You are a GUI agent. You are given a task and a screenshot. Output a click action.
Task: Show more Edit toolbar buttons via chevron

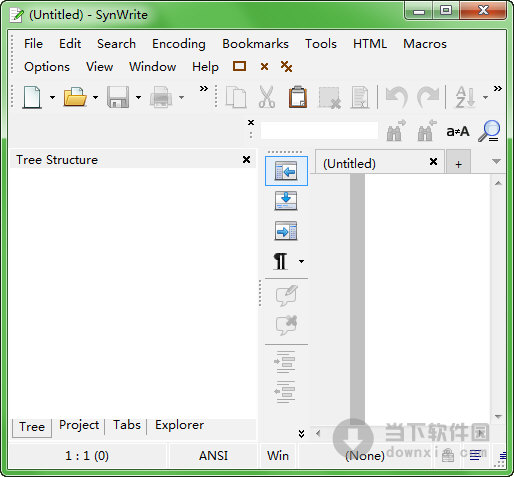point(498,89)
